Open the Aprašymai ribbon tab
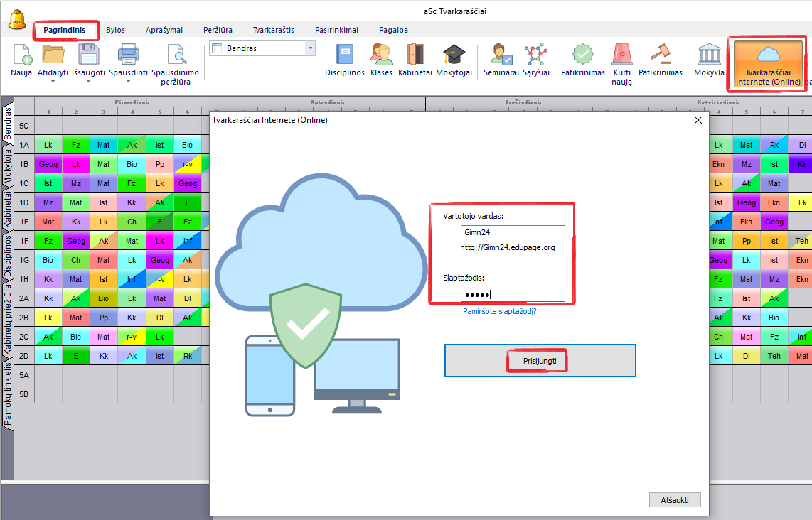 pos(164,30)
